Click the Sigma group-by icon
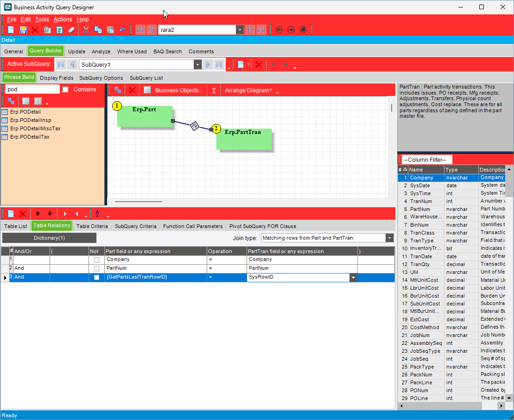 pyautogui.click(x=214, y=90)
